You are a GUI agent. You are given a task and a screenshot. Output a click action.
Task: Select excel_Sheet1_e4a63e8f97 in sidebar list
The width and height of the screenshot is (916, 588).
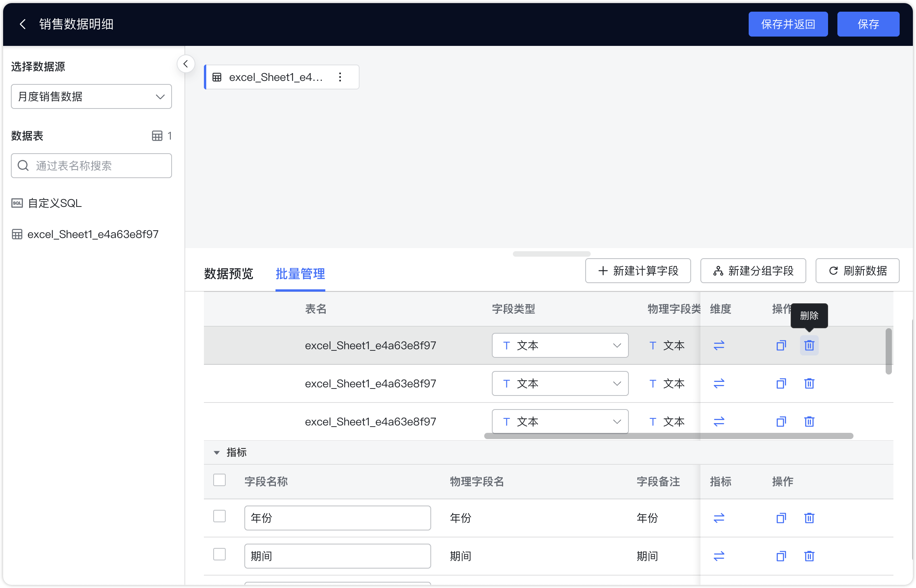coord(93,234)
